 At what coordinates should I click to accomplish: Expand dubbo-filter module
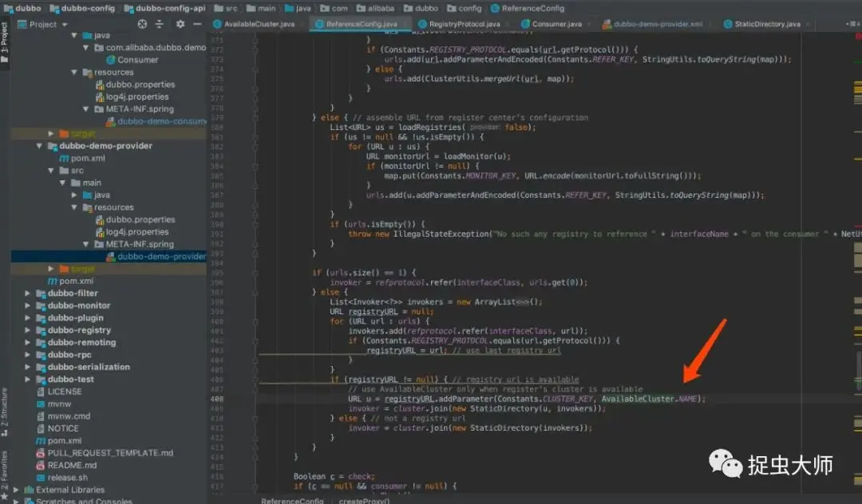click(27, 293)
